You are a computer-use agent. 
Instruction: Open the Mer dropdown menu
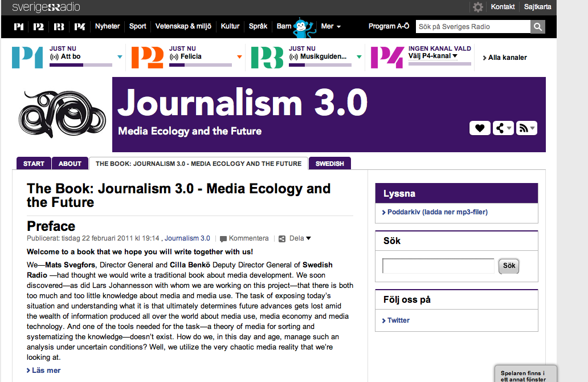(x=330, y=26)
